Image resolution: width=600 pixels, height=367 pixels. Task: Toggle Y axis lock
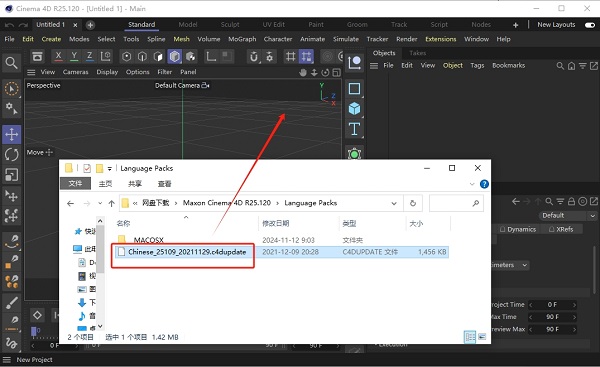[x=74, y=57]
